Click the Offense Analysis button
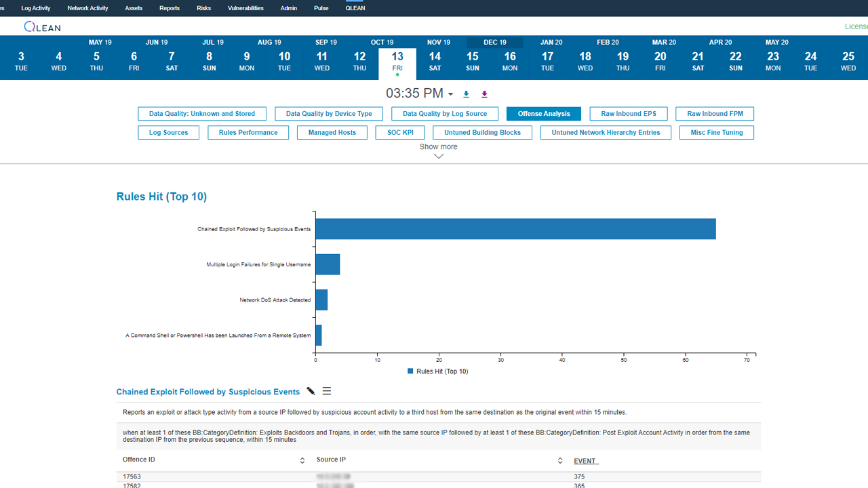 [544, 114]
